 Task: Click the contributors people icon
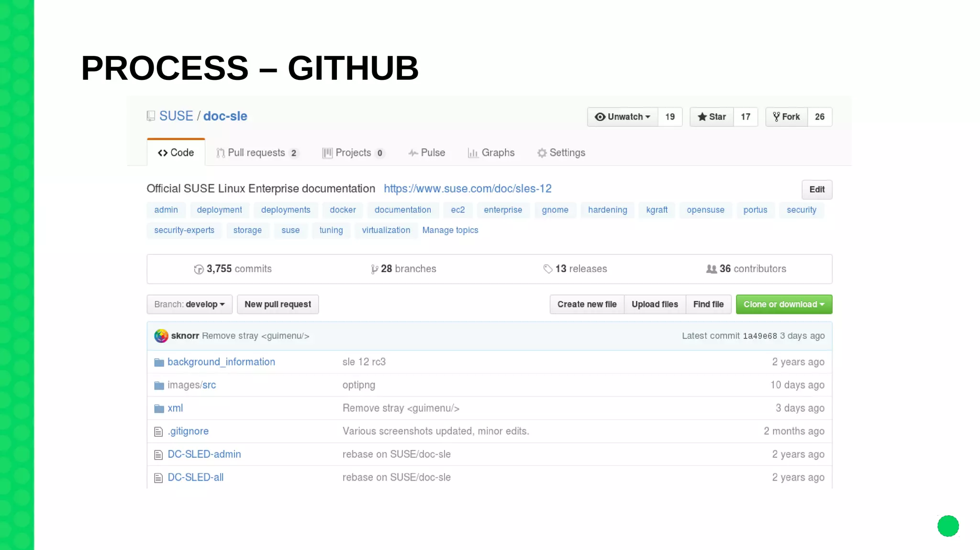(712, 269)
